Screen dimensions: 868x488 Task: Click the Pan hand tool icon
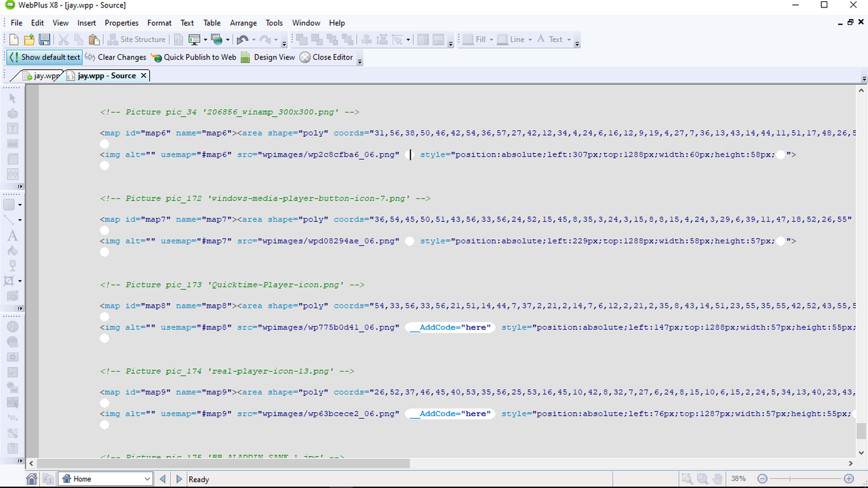717,479
